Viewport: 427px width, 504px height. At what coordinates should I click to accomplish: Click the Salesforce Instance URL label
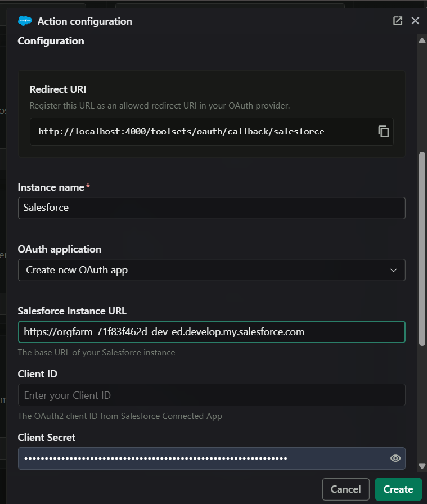(72, 311)
